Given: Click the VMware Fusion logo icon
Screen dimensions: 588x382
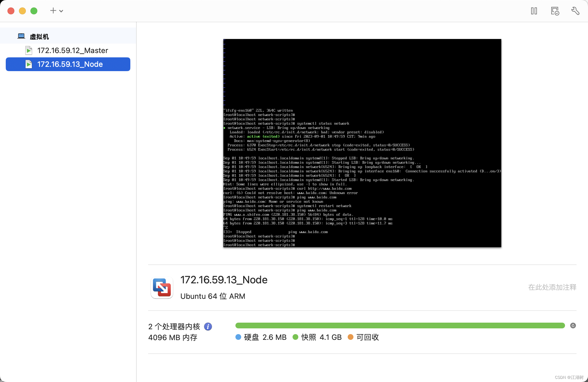Looking at the screenshot, I should click(x=162, y=287).
